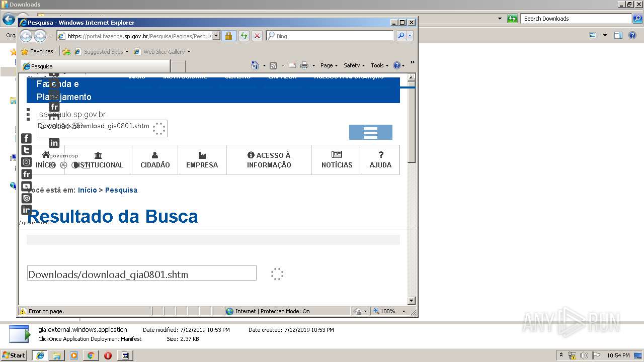644x362 pixels.
Task: Click the Flickr icon in left sidebar
Action: (x=27, y=174)
